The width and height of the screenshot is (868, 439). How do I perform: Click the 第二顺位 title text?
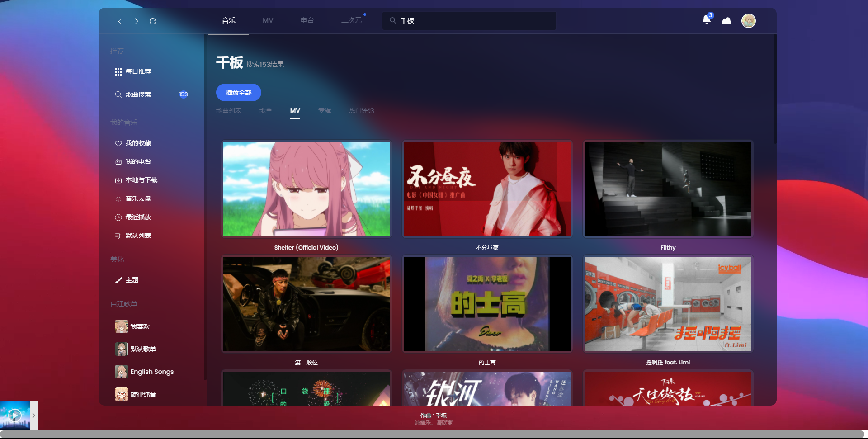[x=307, y=363]
